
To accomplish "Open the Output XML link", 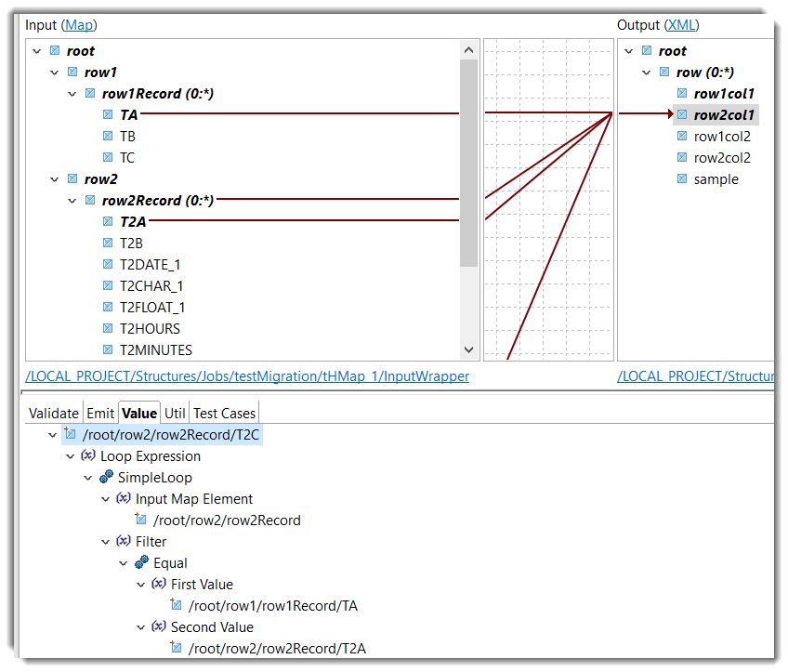I will coord(681,25).
